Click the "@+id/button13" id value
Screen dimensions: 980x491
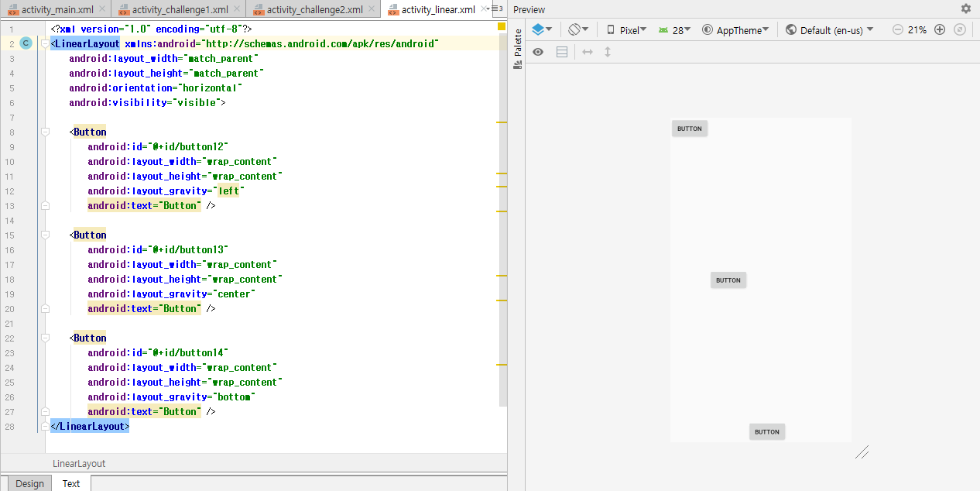190,250
